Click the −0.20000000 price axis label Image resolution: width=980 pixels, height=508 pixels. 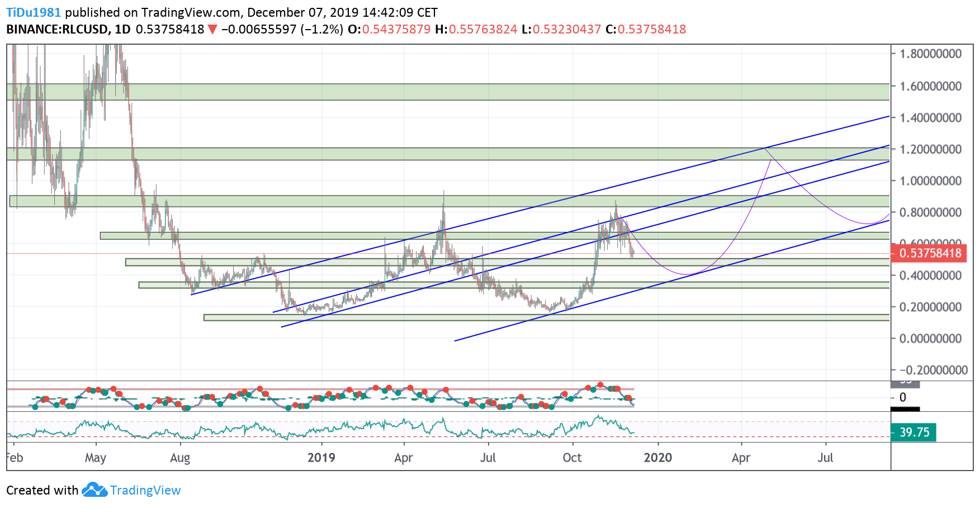coord(934,370)
